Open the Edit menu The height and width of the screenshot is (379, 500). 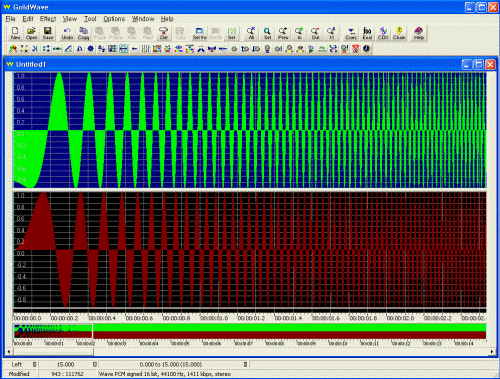click(x=28, y=19)
